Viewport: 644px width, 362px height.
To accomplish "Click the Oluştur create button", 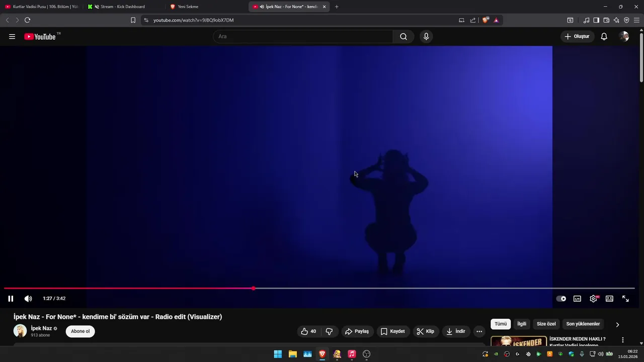I will 577,36.
